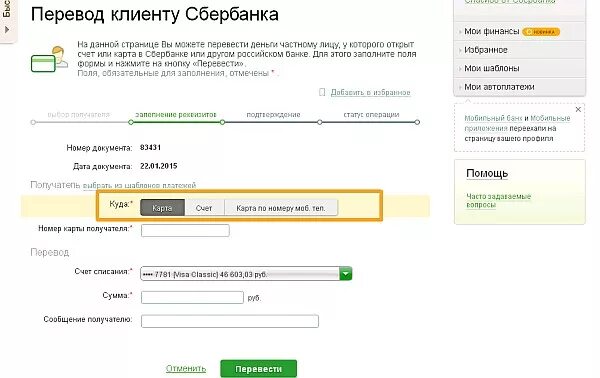Open Часто задаваемые вопросы help link

pyautogui.click(x=498, y=200)
